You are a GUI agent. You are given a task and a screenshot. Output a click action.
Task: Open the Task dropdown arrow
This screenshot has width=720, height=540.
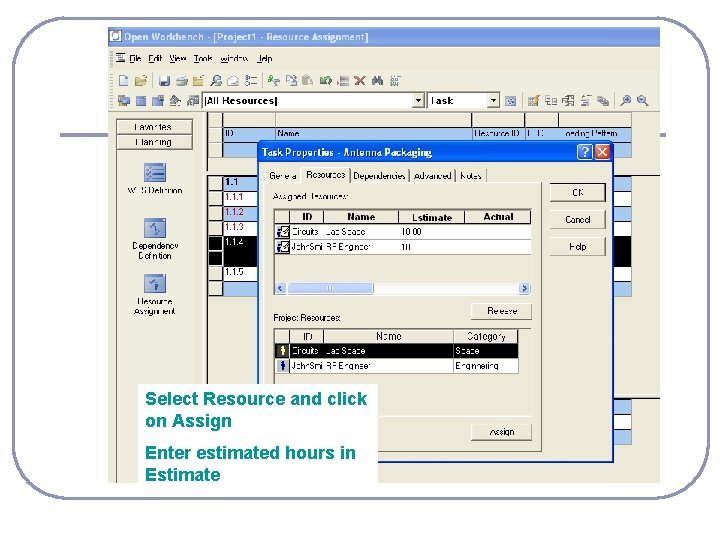pyautogui.click(x=493, y=101)
